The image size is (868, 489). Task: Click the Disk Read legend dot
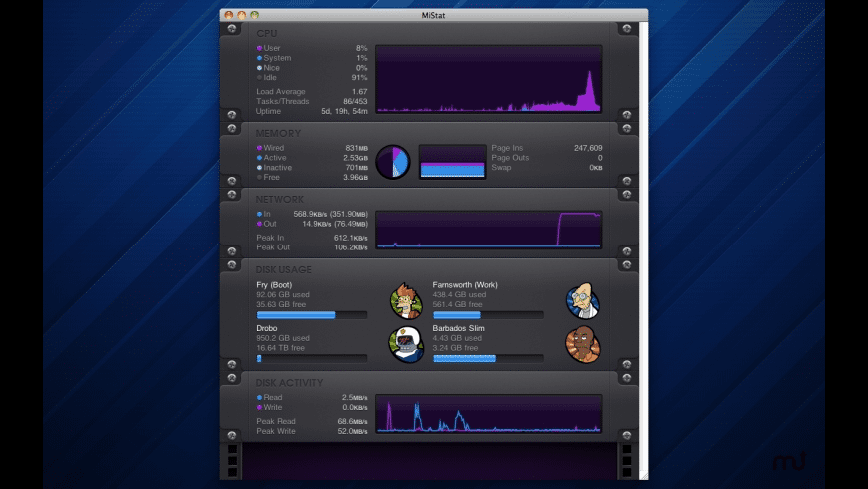259,397
